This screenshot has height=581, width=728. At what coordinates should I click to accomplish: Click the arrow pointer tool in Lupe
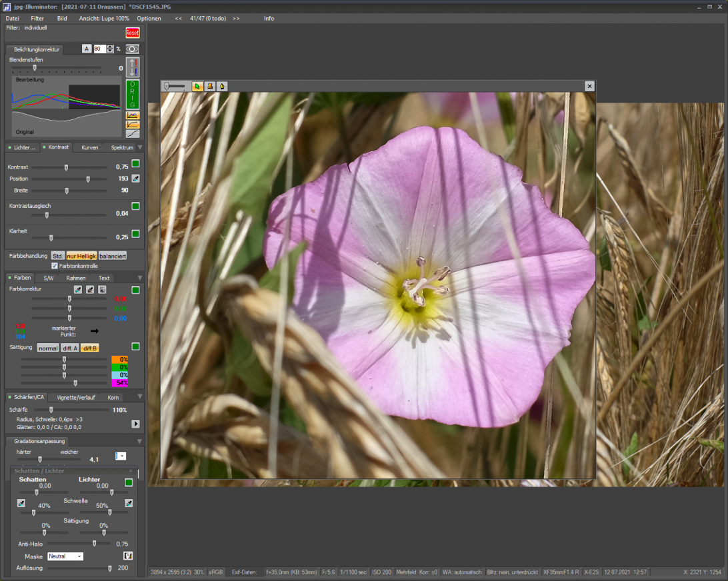click(x=198, y=86)
